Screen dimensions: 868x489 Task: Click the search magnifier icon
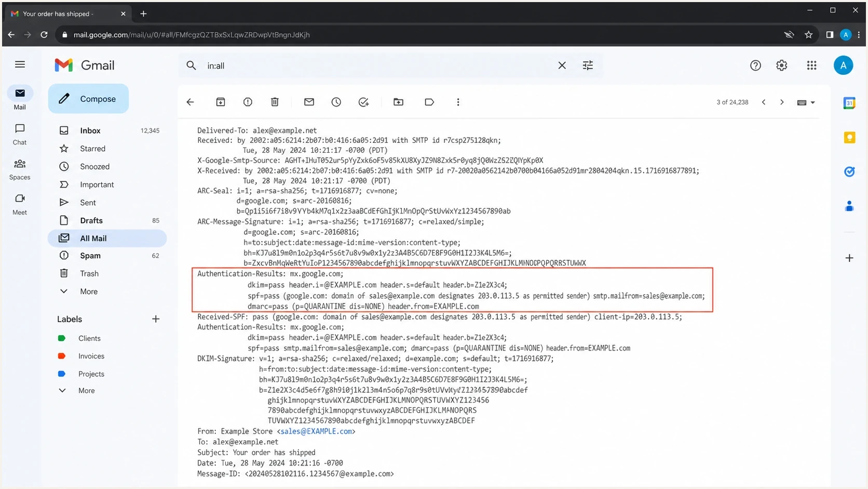(191, 65)
